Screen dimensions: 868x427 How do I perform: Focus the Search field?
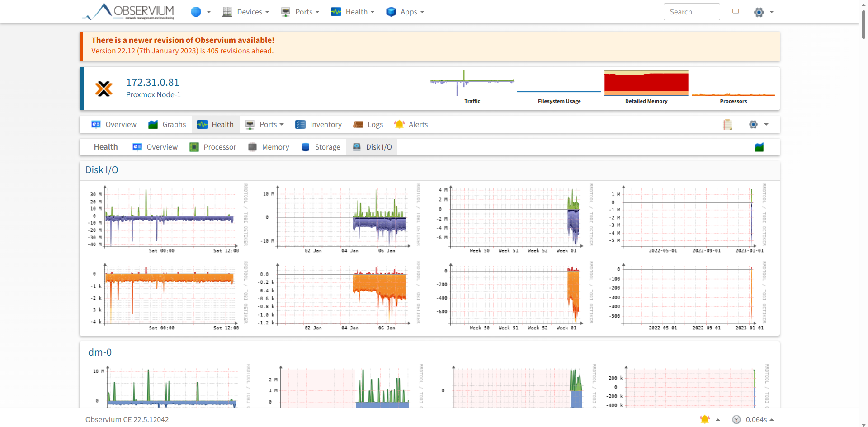[x=692, y=12]
